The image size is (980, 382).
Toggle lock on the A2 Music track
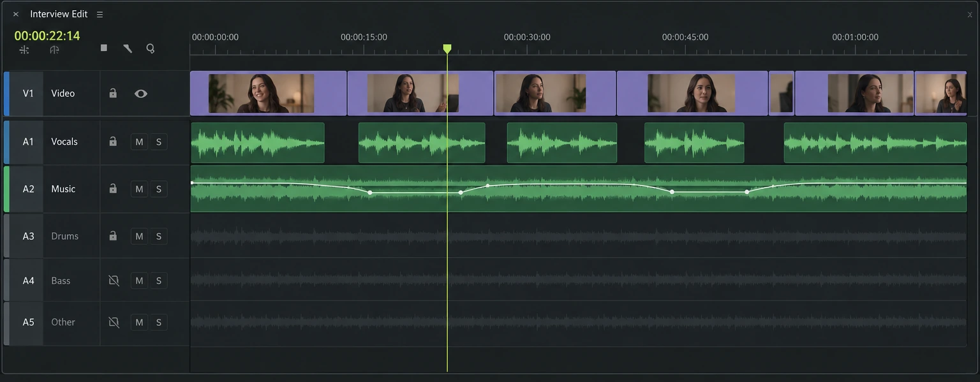tap(113, 189)
